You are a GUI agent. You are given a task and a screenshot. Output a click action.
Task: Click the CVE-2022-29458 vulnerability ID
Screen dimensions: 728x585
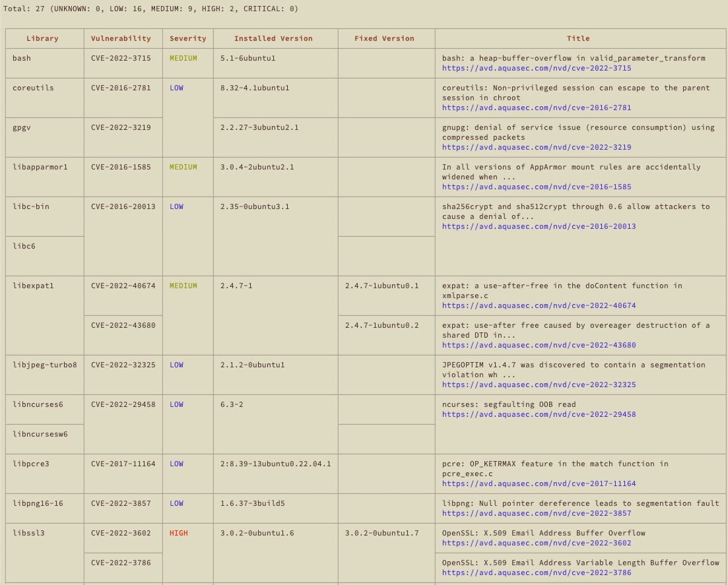coord(123,404)
